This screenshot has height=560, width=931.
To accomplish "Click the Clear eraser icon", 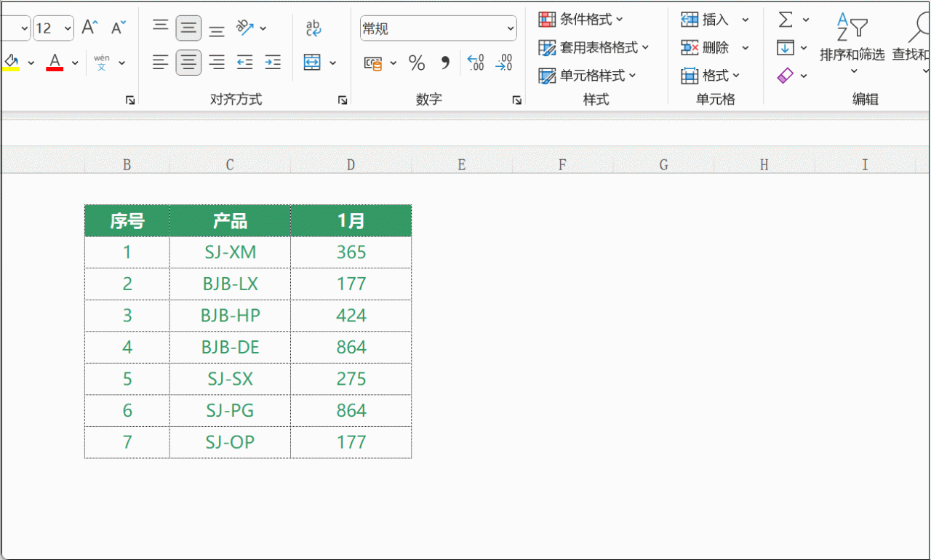I will [x=786, y=75].
